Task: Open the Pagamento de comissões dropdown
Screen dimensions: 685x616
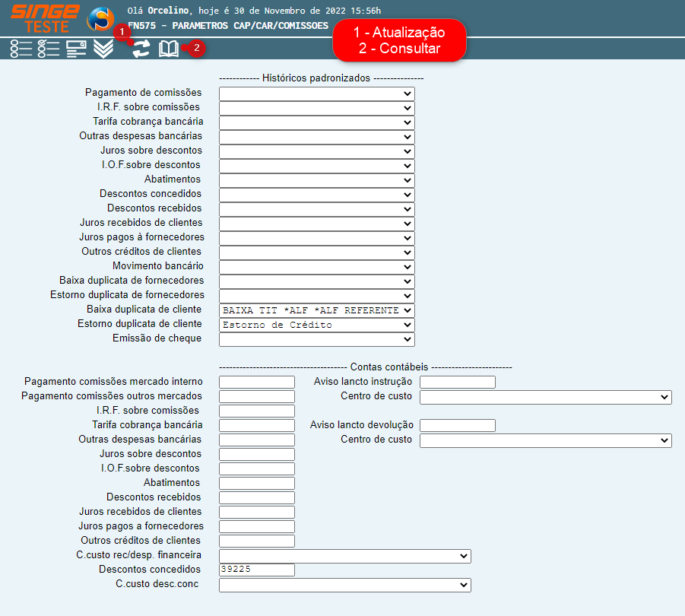Action: coord(316,94)
